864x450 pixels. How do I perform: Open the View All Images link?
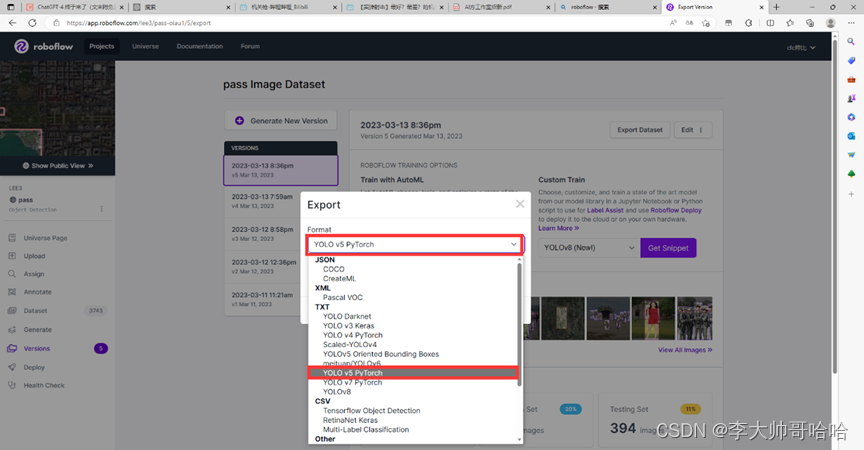(685, 350)
